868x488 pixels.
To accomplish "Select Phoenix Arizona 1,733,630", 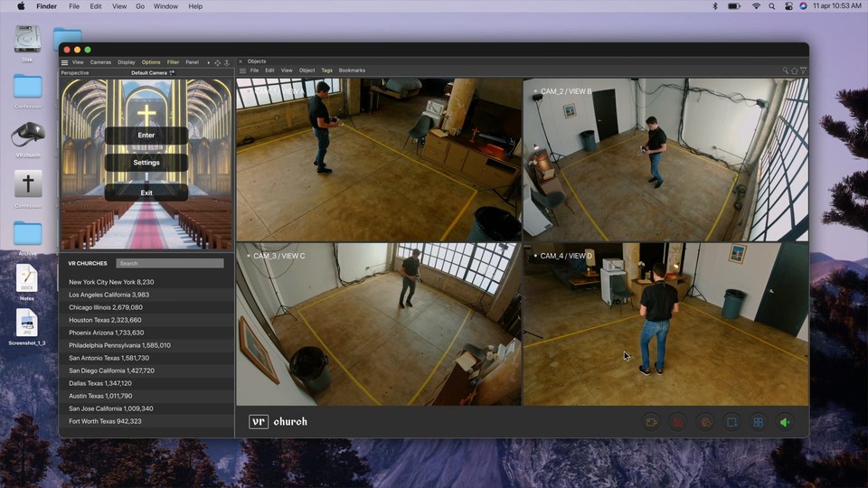I will coord(146,333).
